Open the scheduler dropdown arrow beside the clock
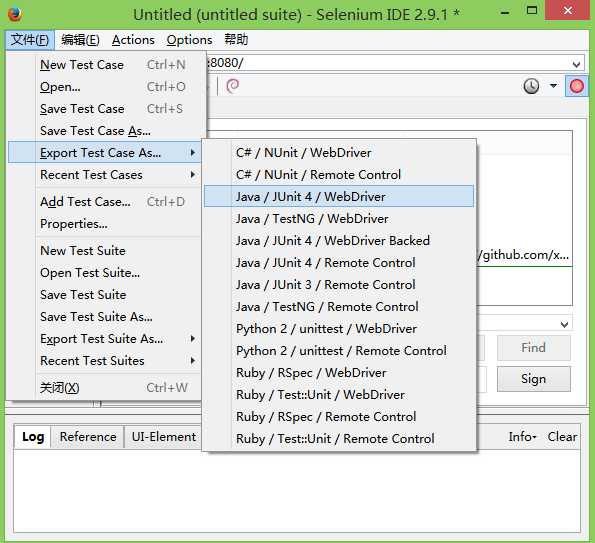595x543 pixels. pos(553,86)
